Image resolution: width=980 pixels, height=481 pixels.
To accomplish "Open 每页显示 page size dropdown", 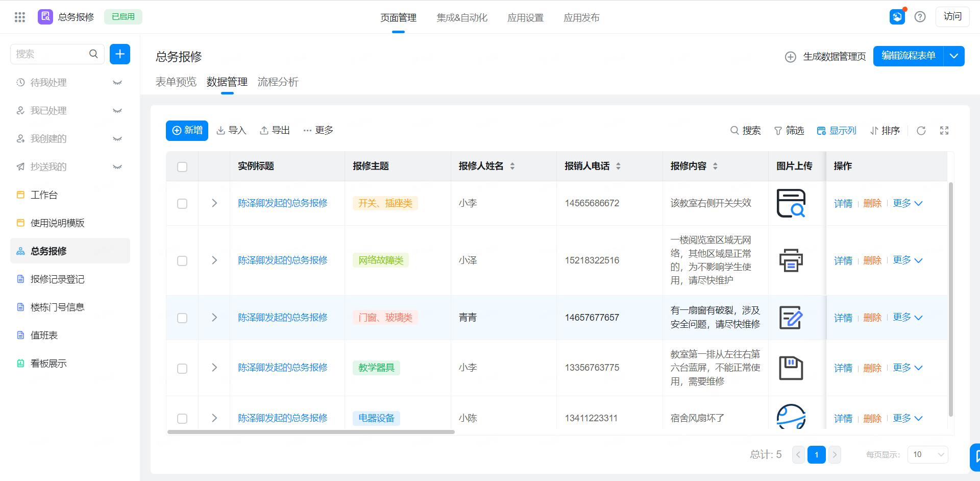I will 927,454.
